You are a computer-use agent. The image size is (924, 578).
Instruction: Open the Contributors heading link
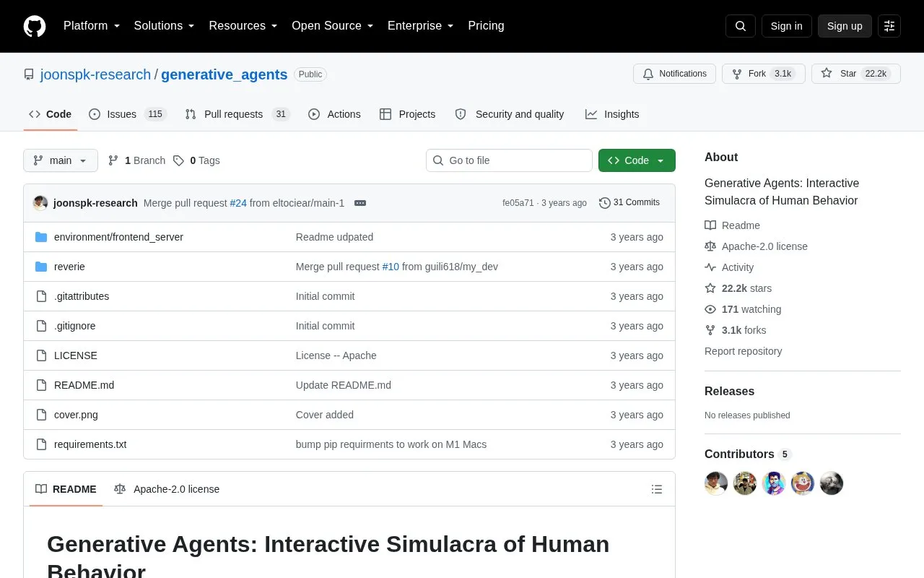point(748,454)
